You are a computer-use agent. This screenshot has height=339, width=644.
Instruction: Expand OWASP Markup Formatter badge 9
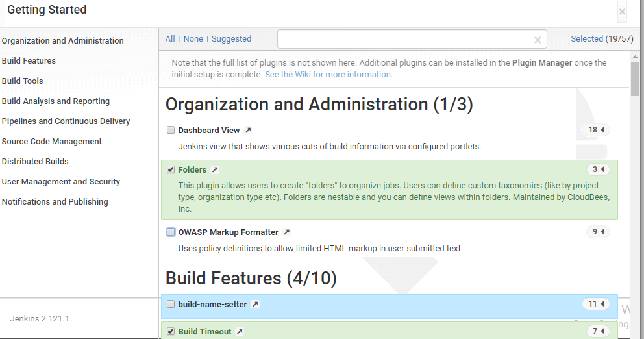click(x=597, y=232)
